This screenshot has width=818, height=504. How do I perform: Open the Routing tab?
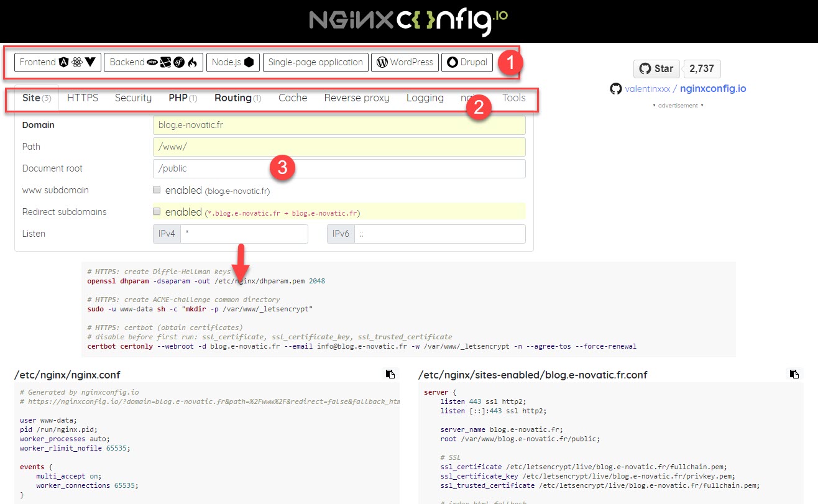click(x=237, y=98)
